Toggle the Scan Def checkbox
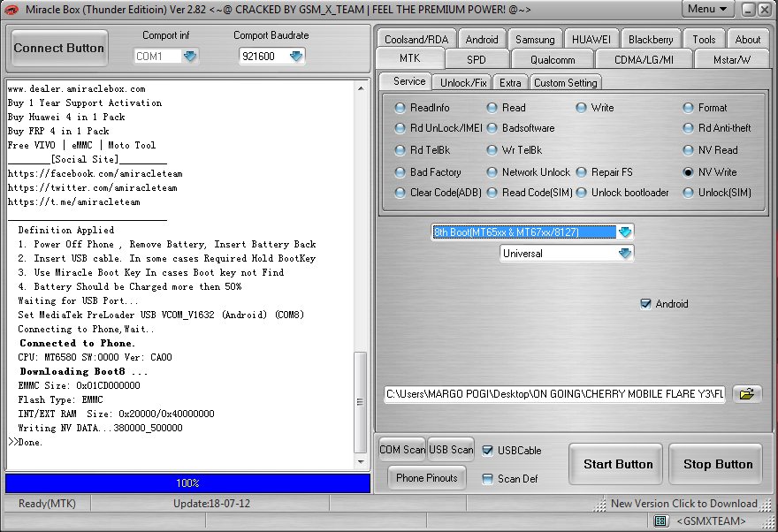Screen dimensions: 778x532 488,478
